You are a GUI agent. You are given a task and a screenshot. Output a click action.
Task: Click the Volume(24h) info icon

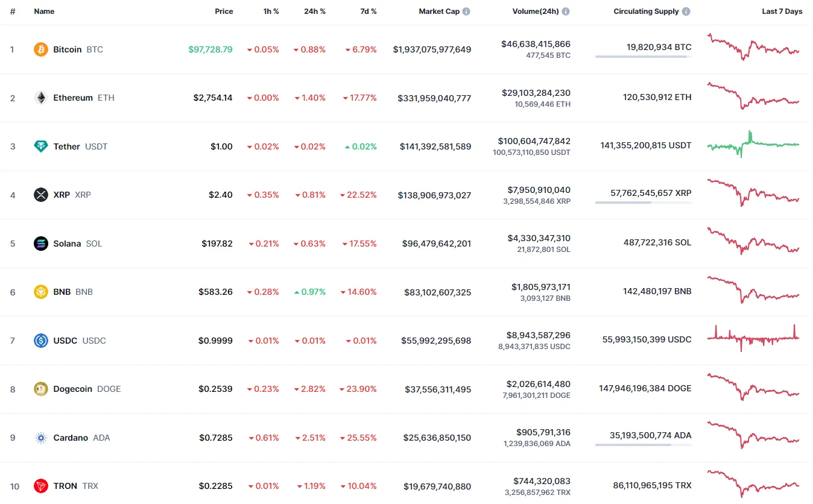[565, 11]
